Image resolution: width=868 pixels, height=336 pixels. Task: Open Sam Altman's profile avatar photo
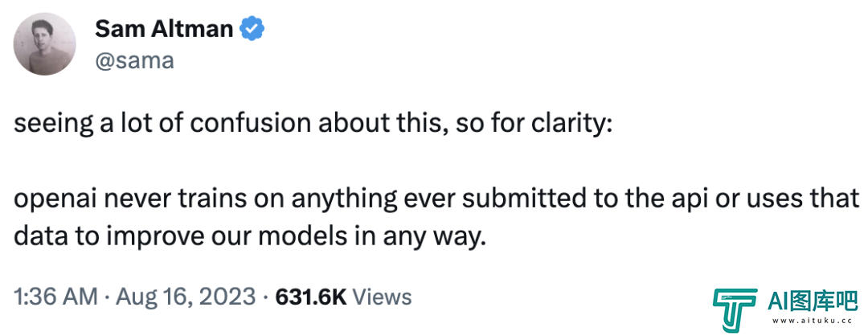pyautogui.click(x=44, y=43)
